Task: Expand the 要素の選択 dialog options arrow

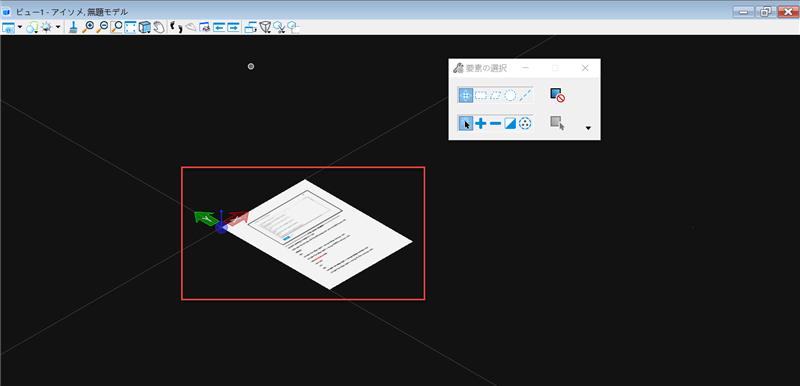Action: 588,128
